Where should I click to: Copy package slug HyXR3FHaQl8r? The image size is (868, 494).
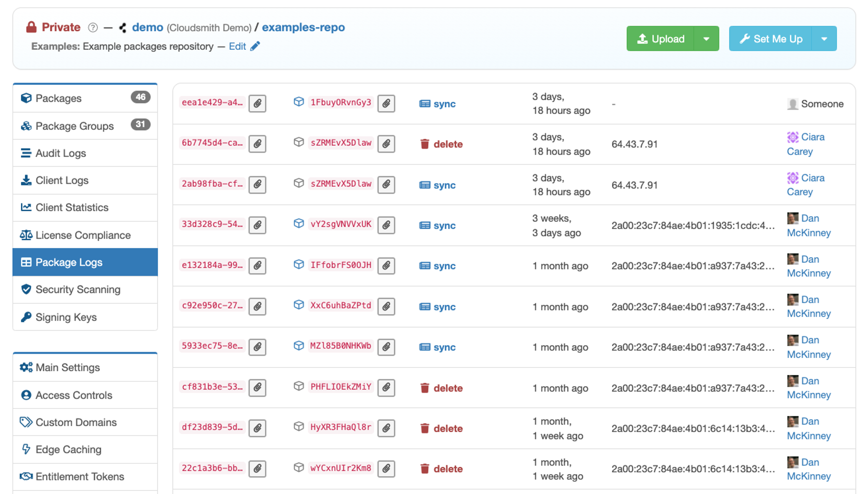pyautogui.click(x=386, y=428)
